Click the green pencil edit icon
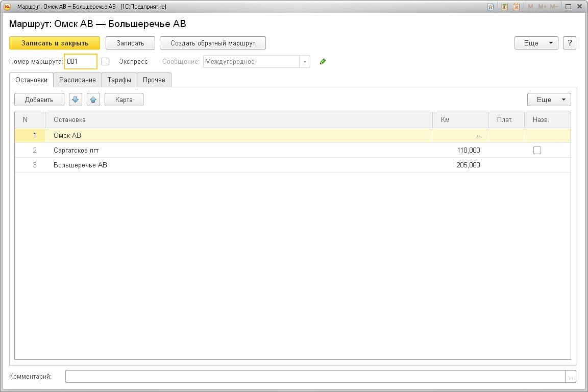This screenshot has width=588, height=392. click(323, 62)
